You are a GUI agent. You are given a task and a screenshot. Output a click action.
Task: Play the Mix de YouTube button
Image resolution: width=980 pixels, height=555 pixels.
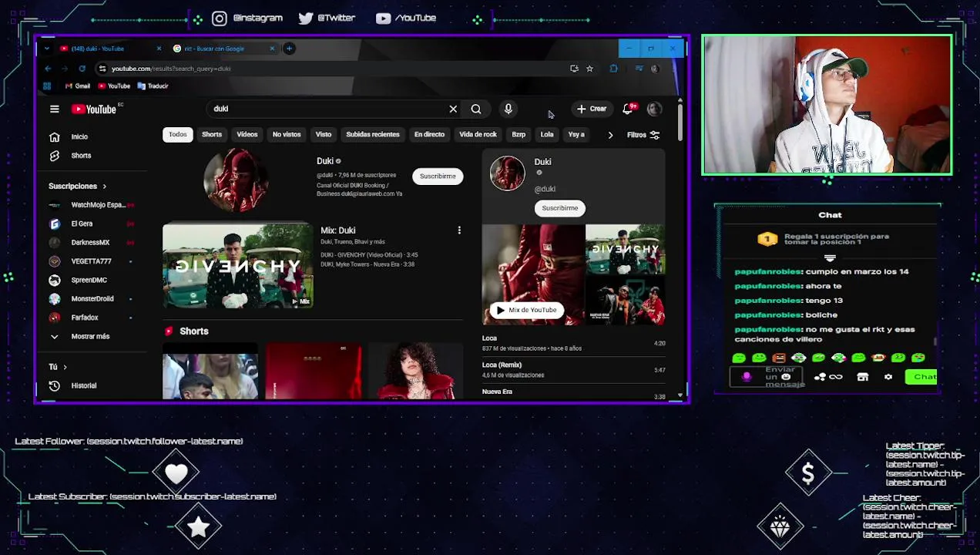526,310
